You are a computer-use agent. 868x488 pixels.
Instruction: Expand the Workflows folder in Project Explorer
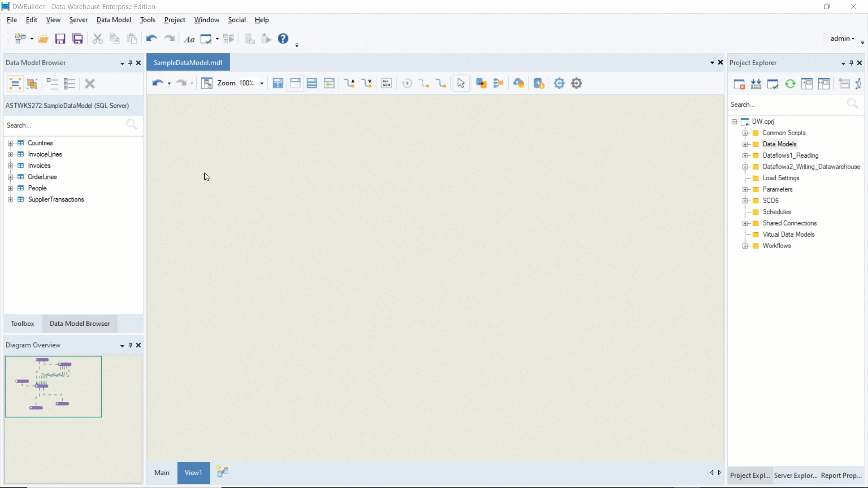[x=745, y=246]
